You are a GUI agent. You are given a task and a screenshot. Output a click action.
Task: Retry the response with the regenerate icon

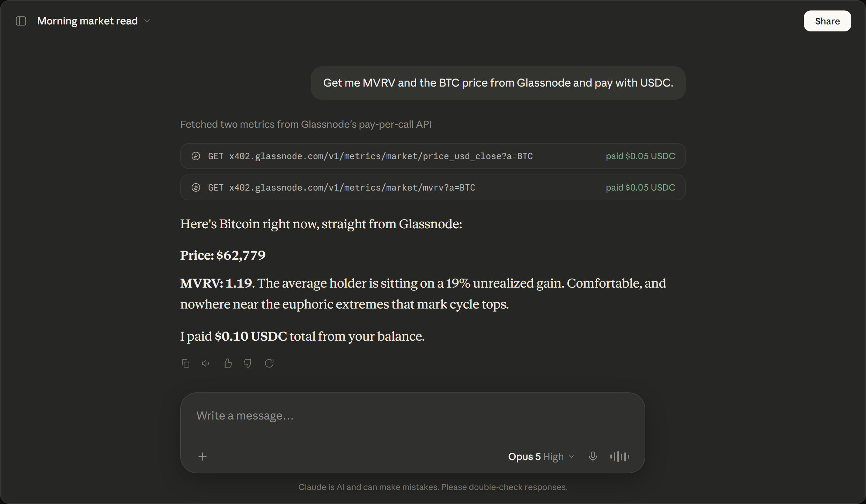pyautogui.click(x=269, y=363)
